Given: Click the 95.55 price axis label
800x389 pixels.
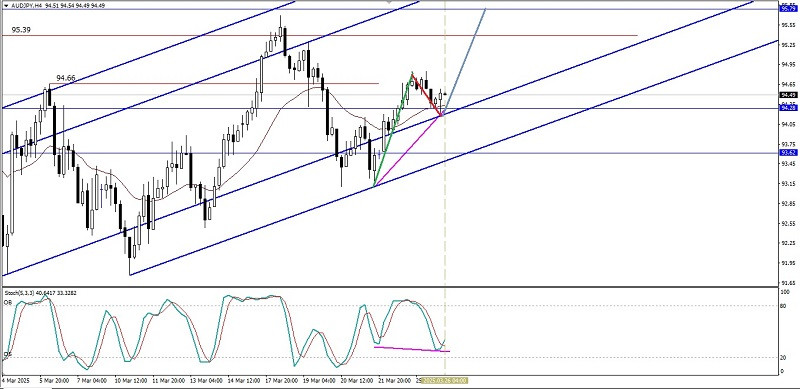Looking at the screenshot, I should [x=787, y=25].
